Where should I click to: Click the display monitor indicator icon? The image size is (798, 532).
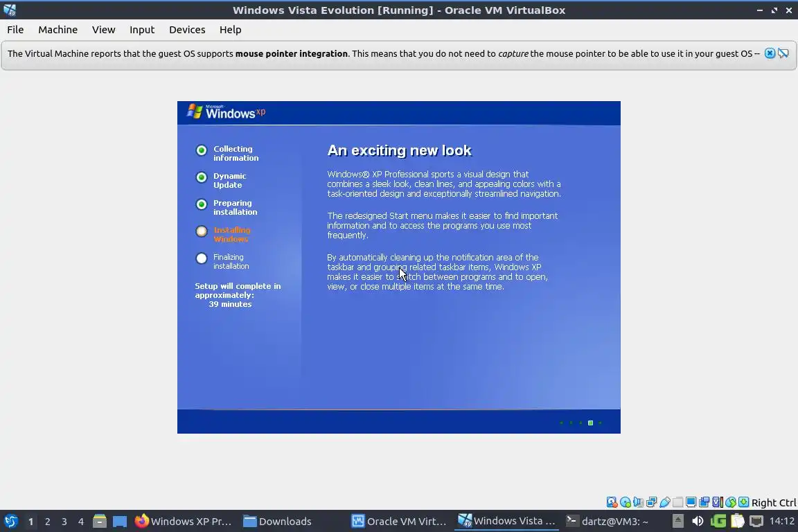click(691, 502)
